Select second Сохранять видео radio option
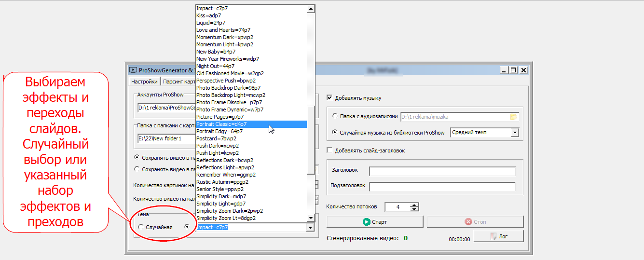 click(x=137, y=169)
